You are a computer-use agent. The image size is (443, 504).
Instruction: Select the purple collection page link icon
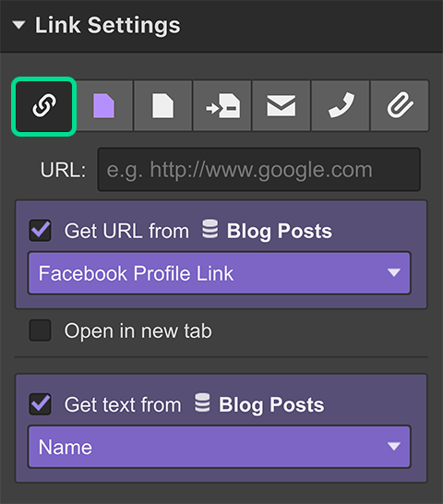coord(103,106)
